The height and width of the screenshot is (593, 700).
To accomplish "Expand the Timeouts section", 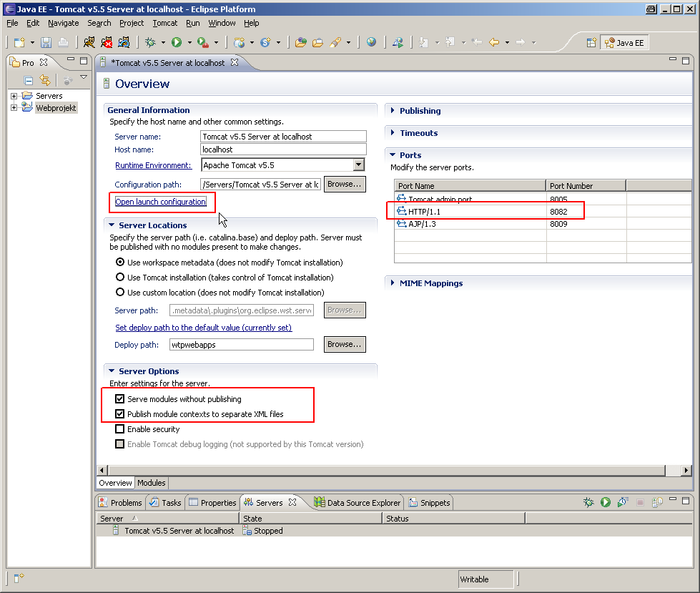I will 393,132.
